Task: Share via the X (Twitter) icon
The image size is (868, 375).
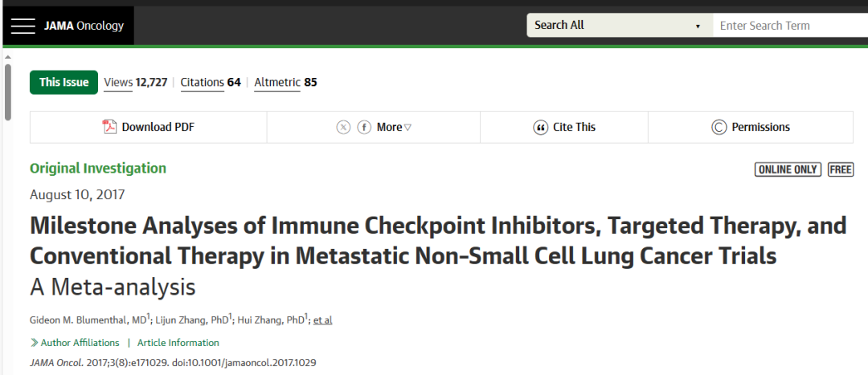Action: [x=343, y=127]
